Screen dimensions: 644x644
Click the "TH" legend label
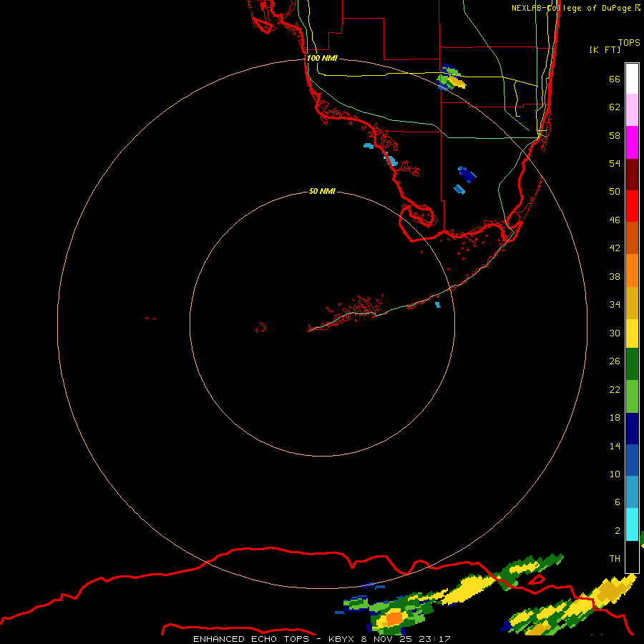(615, 558)
